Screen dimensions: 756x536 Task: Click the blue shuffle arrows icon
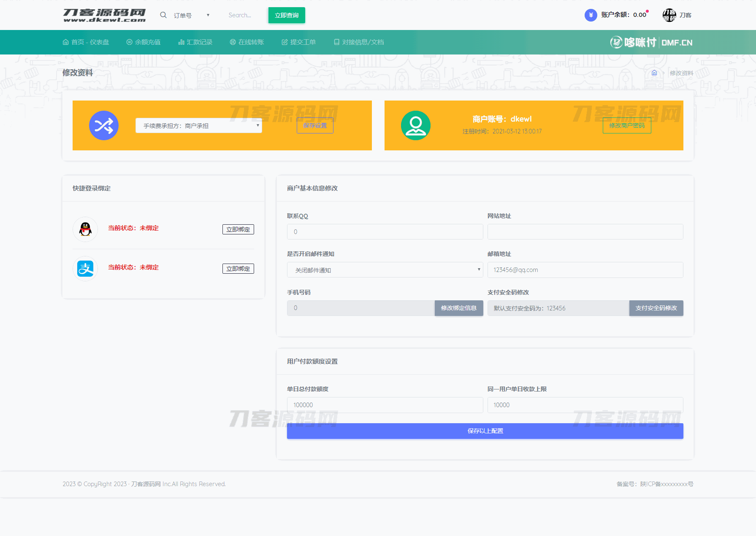pos(104,125)
